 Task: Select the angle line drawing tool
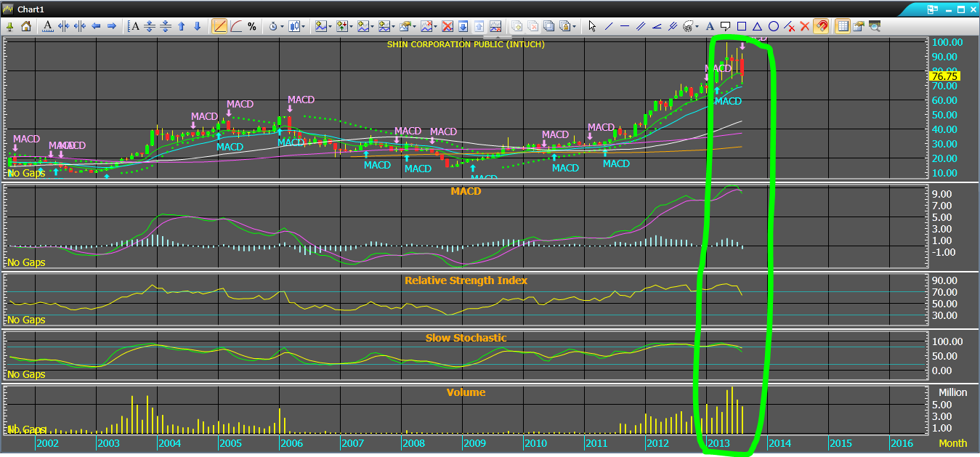click(x=657, y=26)
